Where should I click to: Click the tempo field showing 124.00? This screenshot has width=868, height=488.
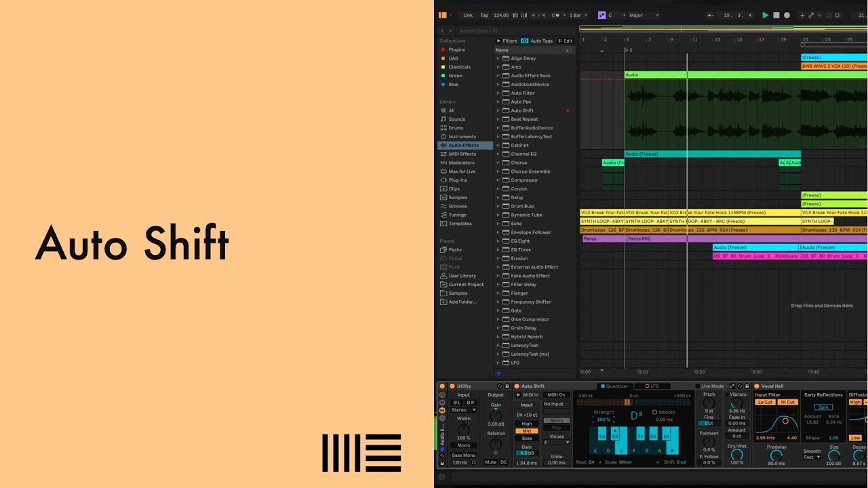click(x=501, y=15)
